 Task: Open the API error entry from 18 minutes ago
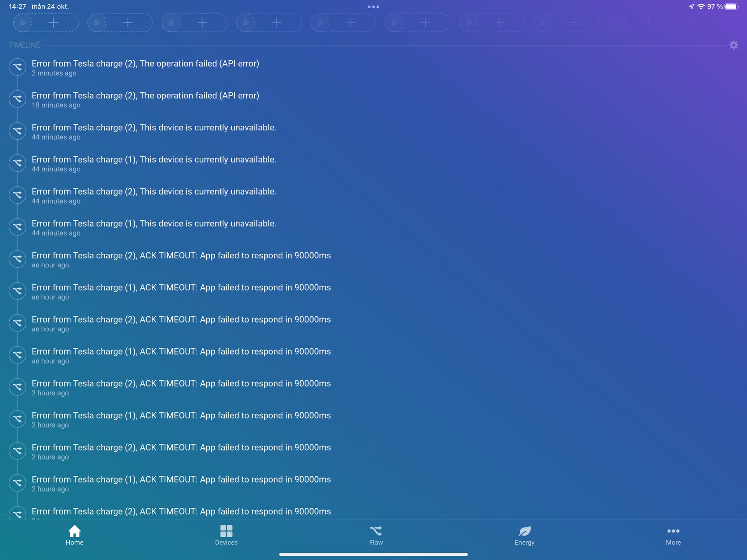coord(145,99)
